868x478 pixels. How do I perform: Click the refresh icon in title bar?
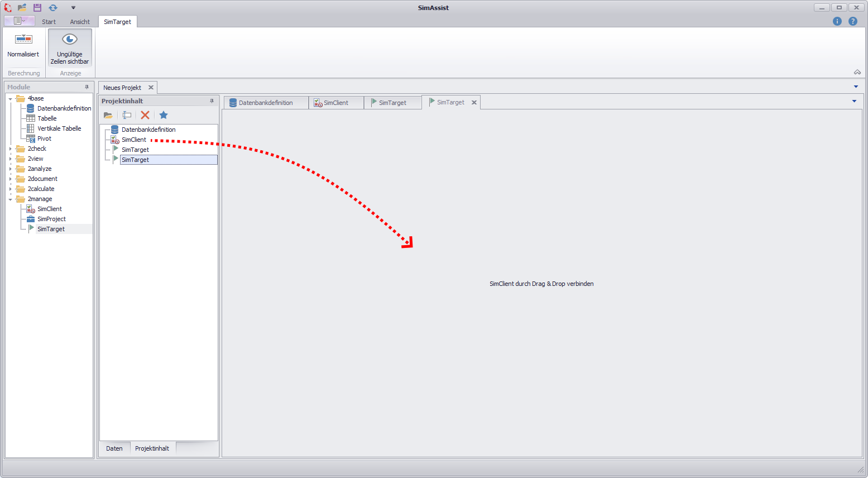[53, 8]
